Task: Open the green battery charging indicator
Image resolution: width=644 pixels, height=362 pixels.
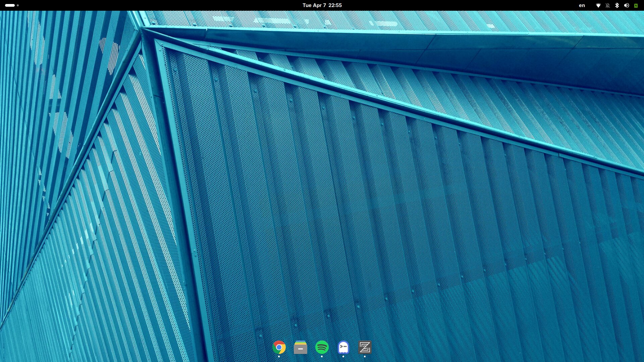Action: 636,5
